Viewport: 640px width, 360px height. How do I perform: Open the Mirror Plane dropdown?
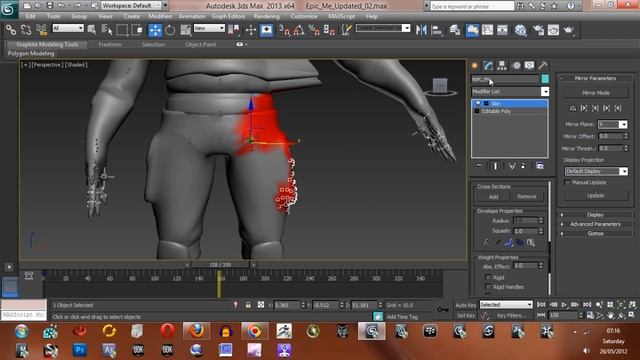pyautogui.click(x=612, y=124)
